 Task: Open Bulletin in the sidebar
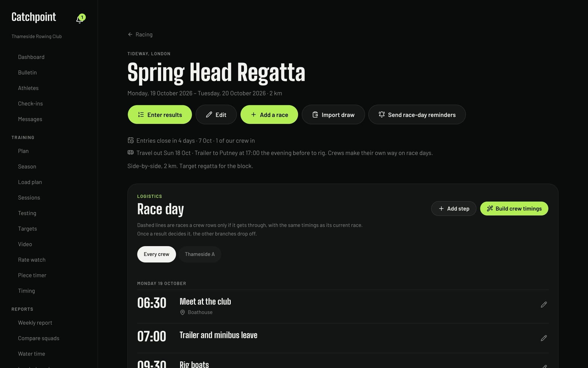pyautogui.click(x=27, y=73)
